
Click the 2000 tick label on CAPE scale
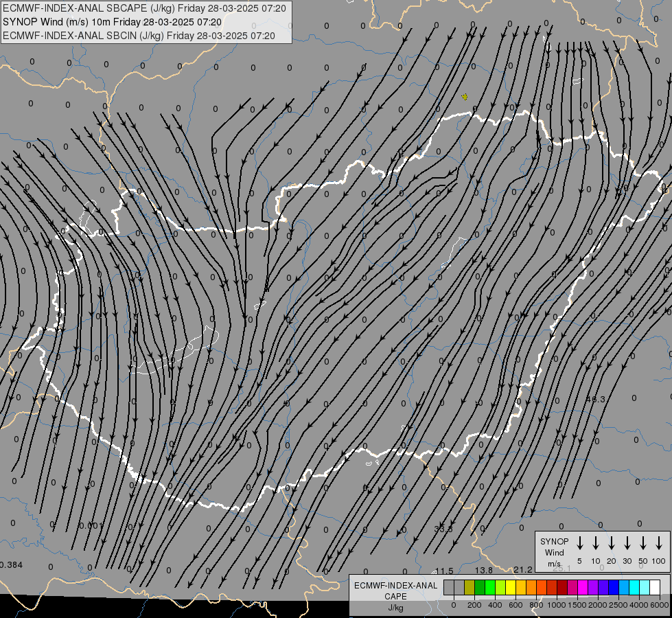(598, 605)
